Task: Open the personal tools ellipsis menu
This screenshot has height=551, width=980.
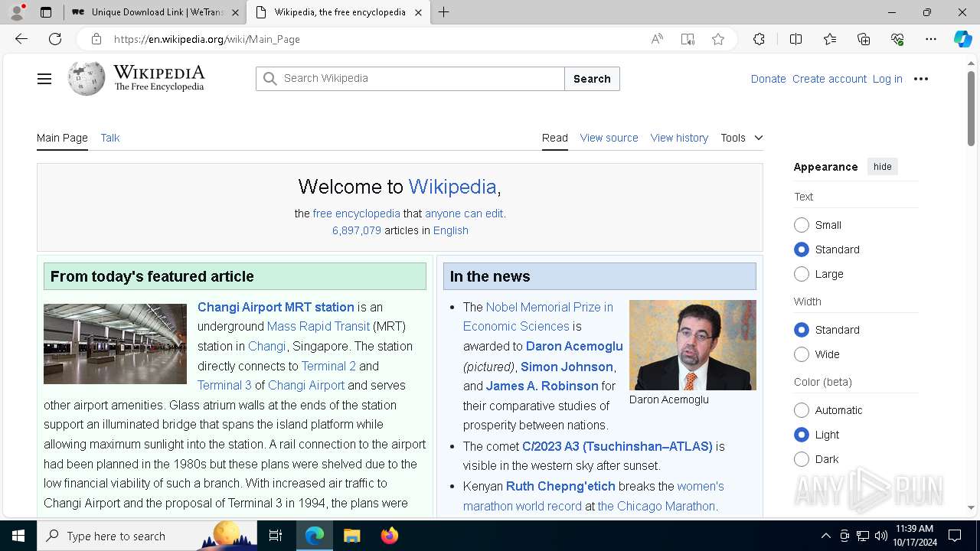Action: (x=921, y=79)
